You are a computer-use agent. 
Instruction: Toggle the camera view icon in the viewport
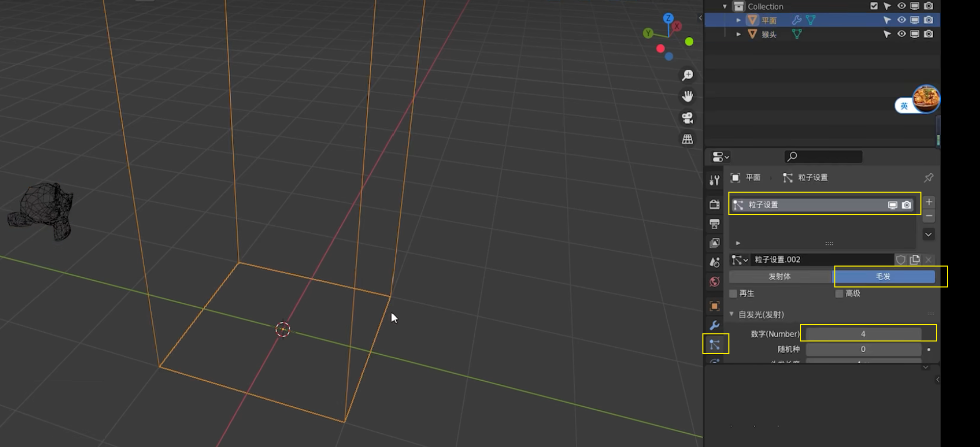pyautogui.click(x=688, y=118)
